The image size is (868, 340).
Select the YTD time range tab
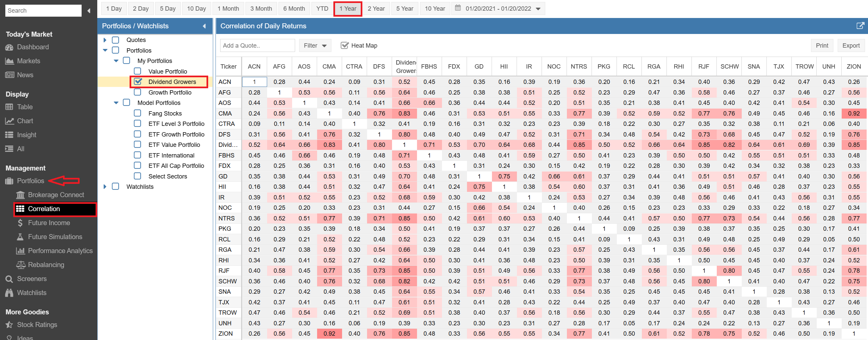[x=322, y=9]
